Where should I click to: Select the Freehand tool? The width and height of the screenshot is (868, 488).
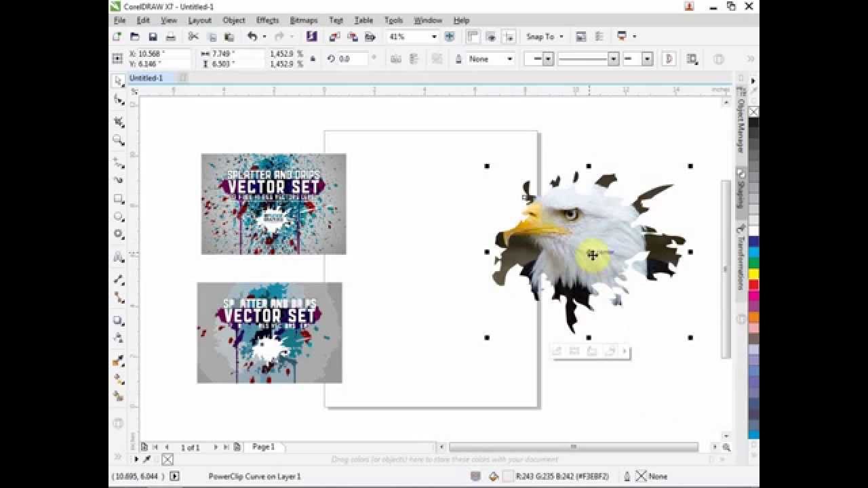click(119, 163)
